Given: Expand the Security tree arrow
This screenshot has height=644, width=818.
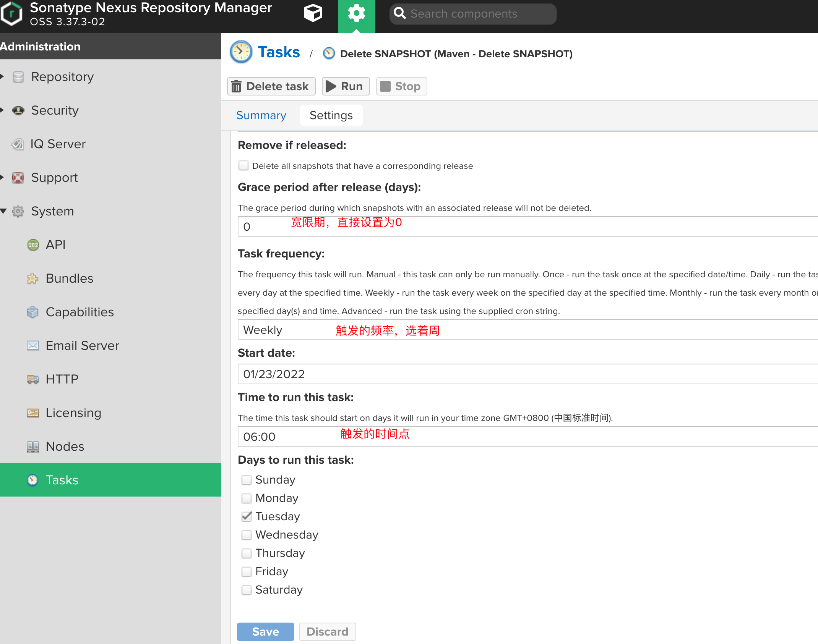Looking at the screenshot, I should tap(2, 110).
